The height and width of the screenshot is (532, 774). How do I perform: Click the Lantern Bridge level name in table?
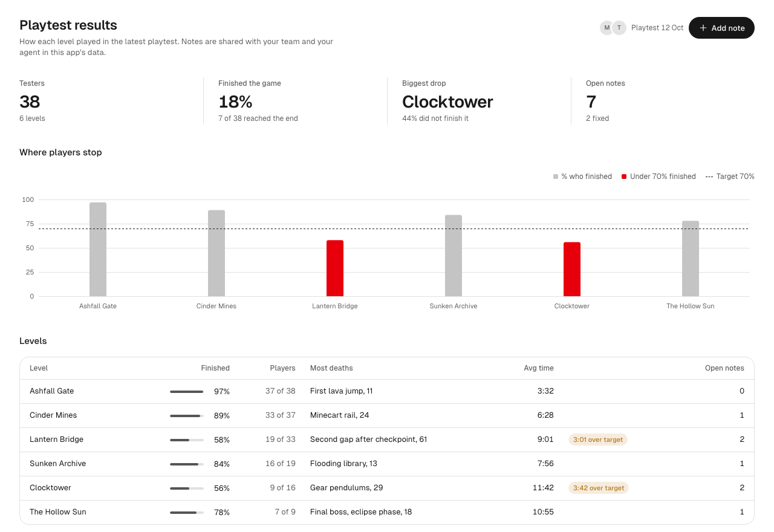pyautogui.click(x=57, y=440)
